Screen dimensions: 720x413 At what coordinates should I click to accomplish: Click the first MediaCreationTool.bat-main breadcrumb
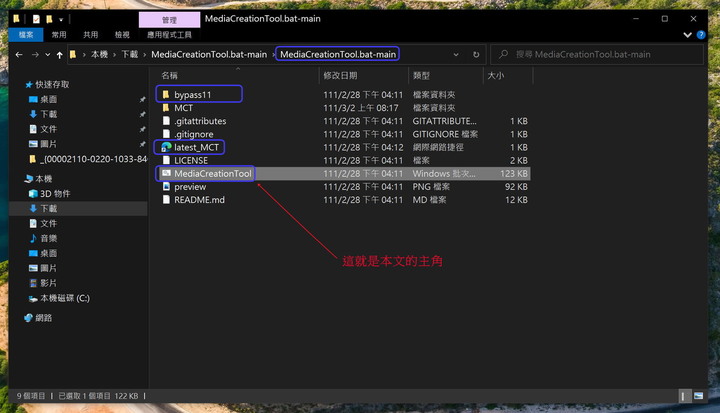209,55
